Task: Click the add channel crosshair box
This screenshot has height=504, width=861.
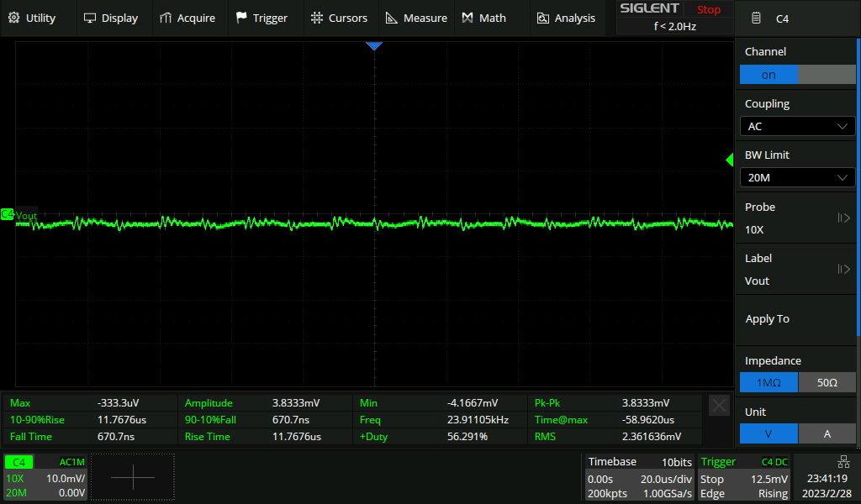Action: coord(132,477)
